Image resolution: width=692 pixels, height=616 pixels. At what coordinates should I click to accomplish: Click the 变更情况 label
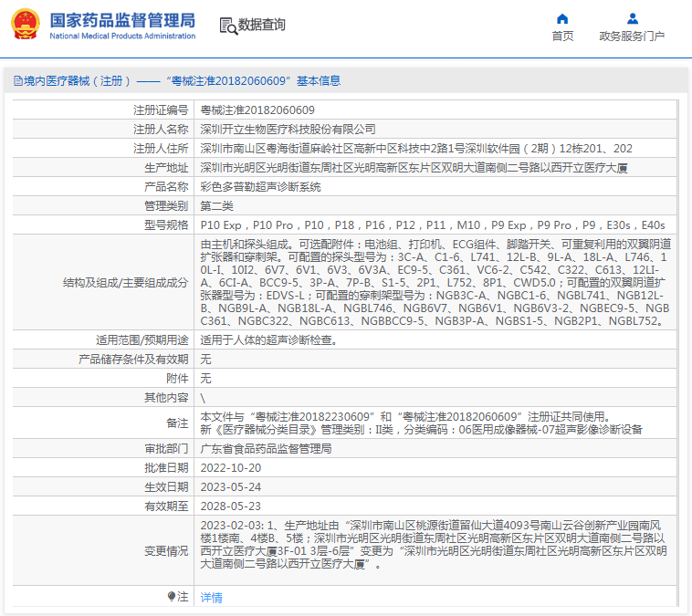tap(166, 550)
